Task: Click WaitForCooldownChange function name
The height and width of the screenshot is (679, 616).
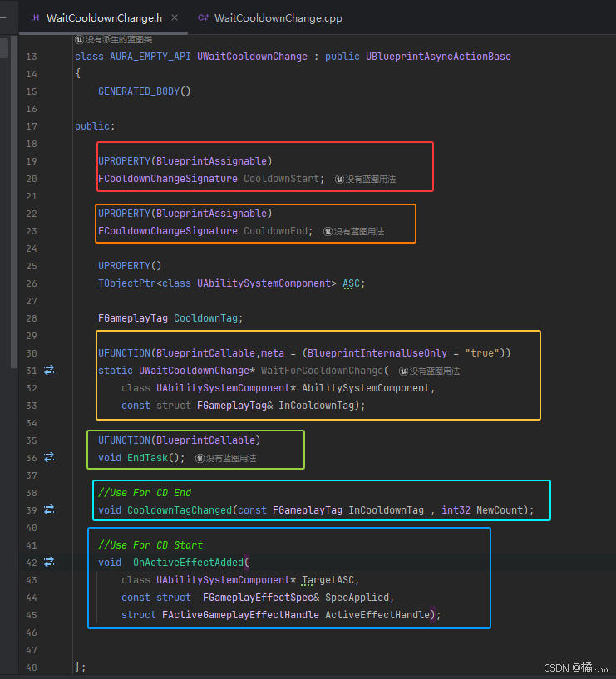Action: (x=322, y=371)
